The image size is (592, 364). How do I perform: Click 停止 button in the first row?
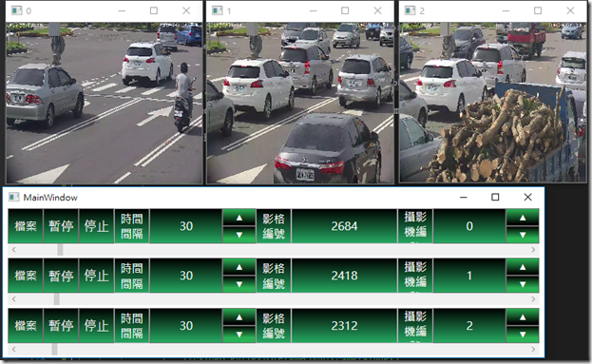[96, 226]
